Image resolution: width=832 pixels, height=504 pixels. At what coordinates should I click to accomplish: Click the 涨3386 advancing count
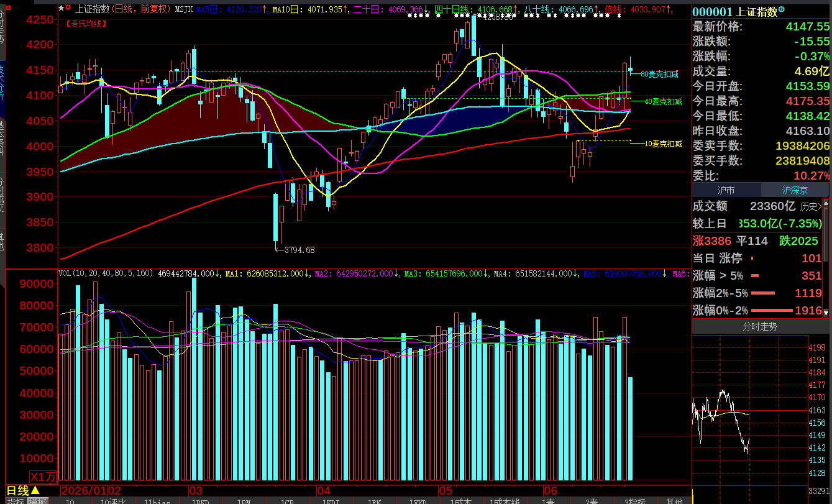coord(711,241)
